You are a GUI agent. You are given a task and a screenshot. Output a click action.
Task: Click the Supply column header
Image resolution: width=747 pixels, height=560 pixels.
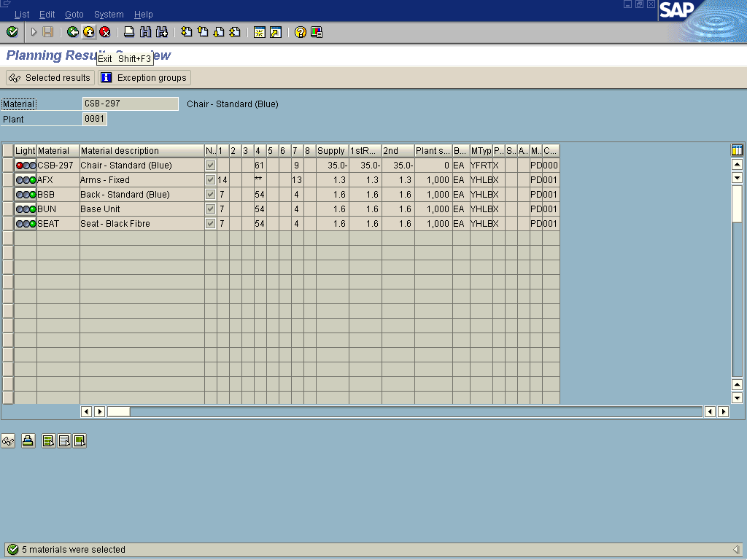333,150
